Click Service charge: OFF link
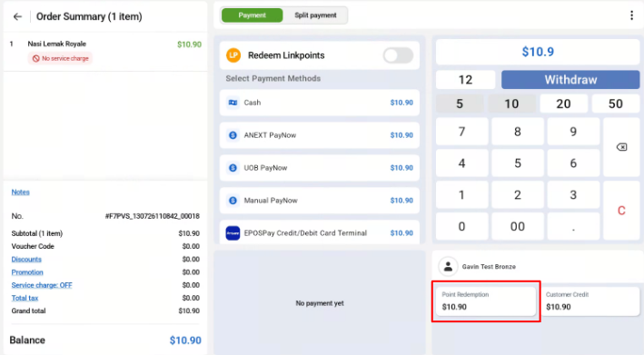 click(x=42, y=285)
